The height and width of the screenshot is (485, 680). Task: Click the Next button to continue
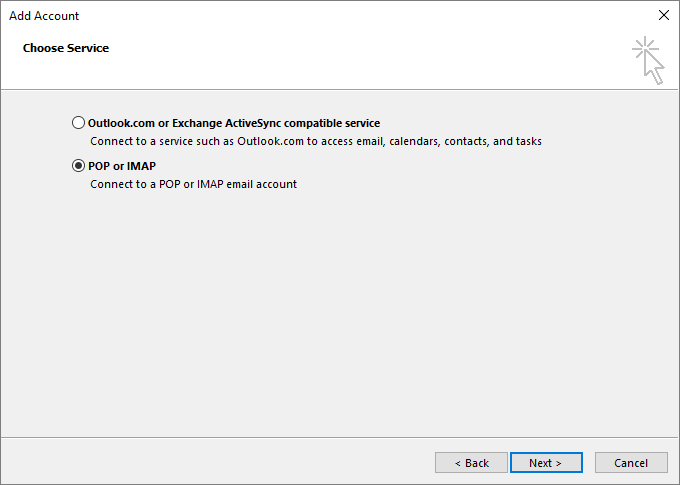[x=545, y=463]
